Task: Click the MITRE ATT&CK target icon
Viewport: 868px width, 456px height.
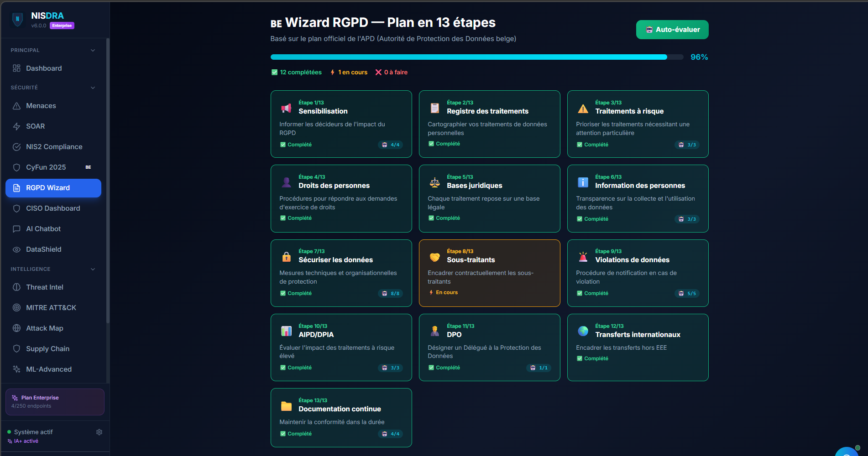Action: pyautogui.click(x=16, y=308)
